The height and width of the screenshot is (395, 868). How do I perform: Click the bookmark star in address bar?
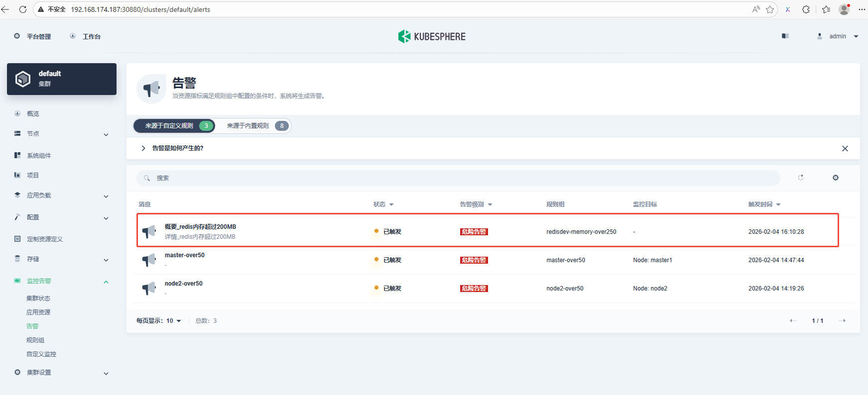(x=770, y=9)
